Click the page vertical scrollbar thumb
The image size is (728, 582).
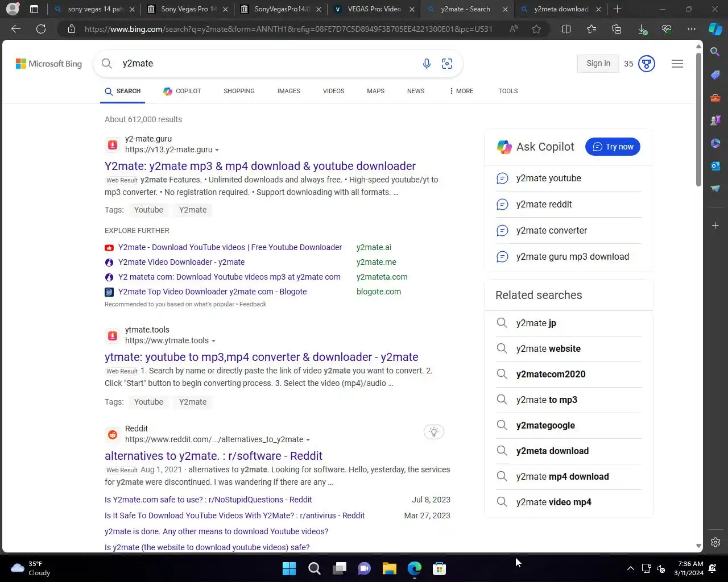(698, 119)
